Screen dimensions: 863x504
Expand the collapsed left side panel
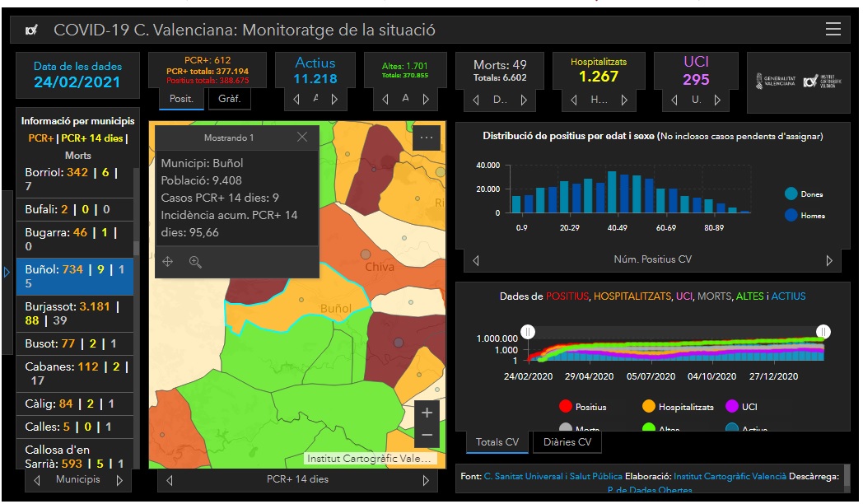7,272
